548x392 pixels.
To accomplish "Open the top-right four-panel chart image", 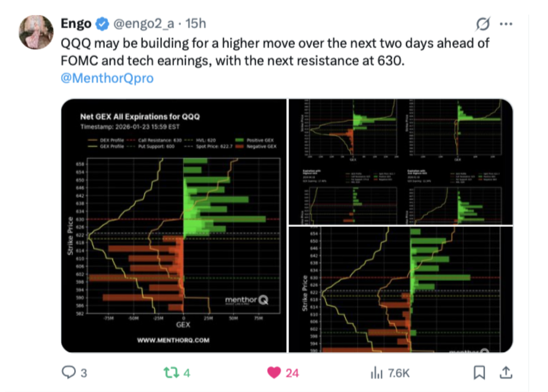I will [x=400, y=161].
